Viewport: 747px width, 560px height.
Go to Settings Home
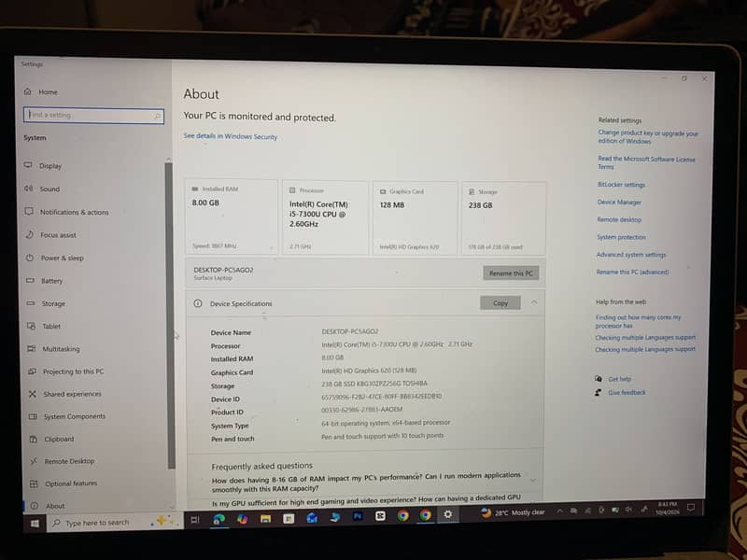[x=41, y=91]
